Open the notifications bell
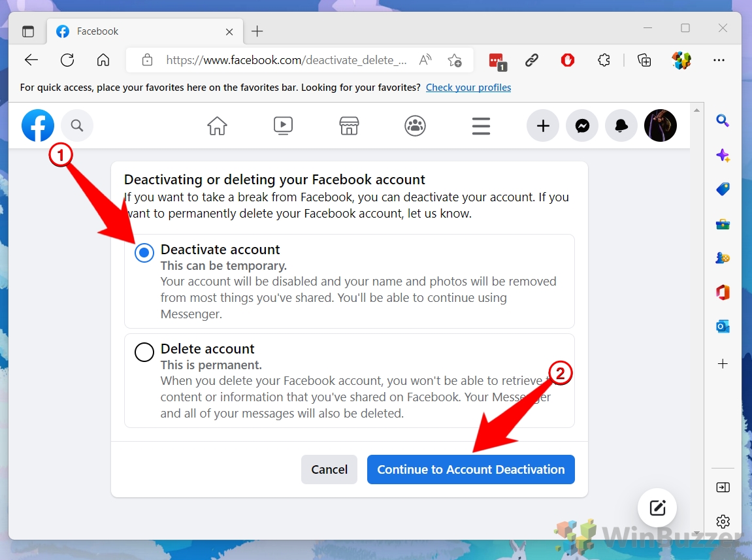 pos(621,125)
